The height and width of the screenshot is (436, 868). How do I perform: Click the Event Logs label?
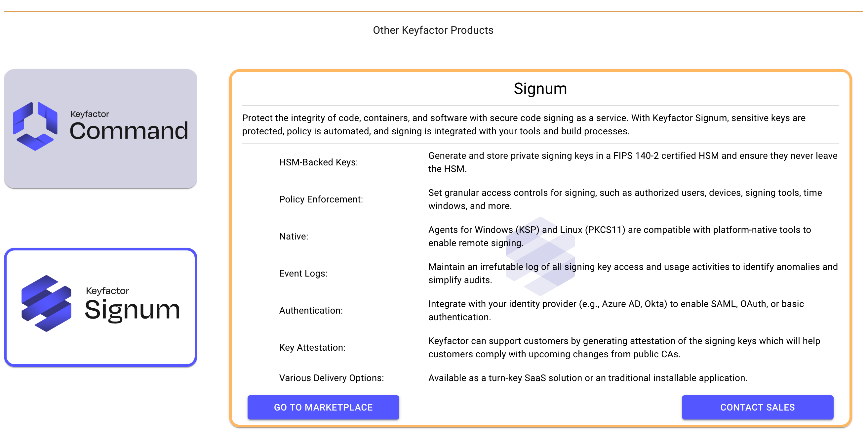tap(303, 274)
